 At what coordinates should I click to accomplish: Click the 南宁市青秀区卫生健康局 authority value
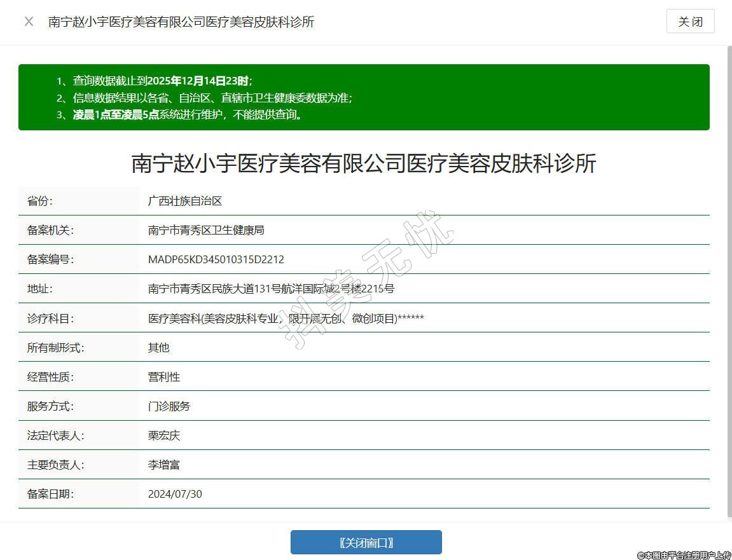coord(206,230)
